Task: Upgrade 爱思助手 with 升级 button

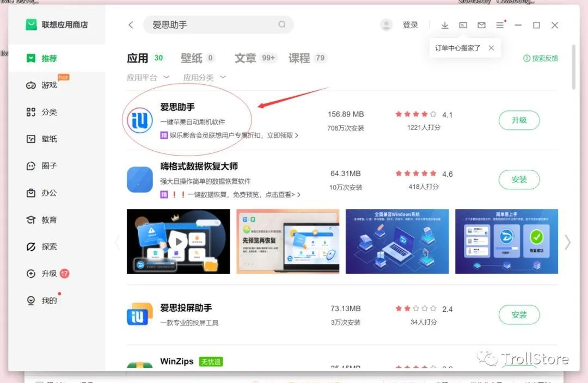Action: coord(519,120)
